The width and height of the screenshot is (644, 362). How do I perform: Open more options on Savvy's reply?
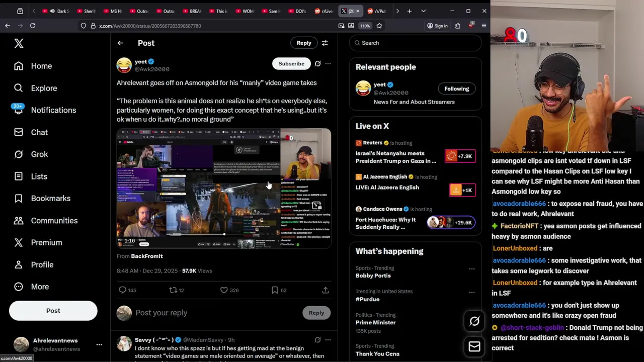[328, 340]
